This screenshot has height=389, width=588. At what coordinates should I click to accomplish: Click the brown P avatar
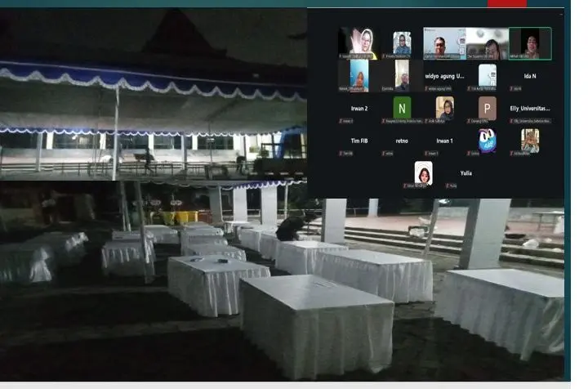(487, 108)
